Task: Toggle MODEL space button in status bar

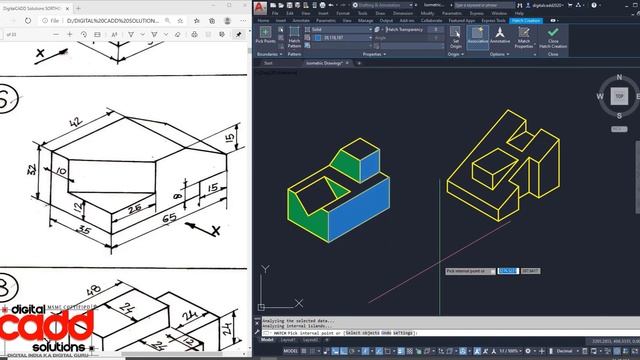Action: pos(291,351)
